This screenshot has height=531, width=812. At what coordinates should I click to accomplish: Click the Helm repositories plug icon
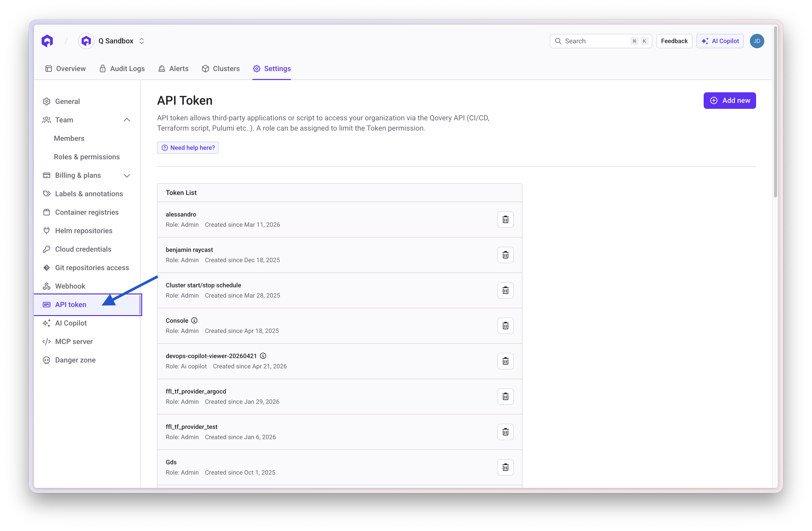(46, 231)
